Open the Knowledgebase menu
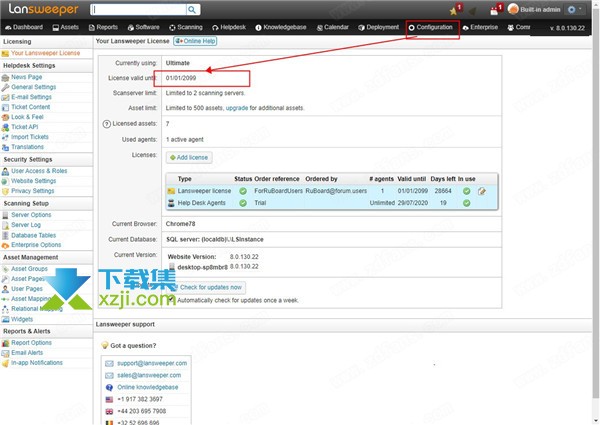Viewport: 600px width, 425px height. point(281,27)
